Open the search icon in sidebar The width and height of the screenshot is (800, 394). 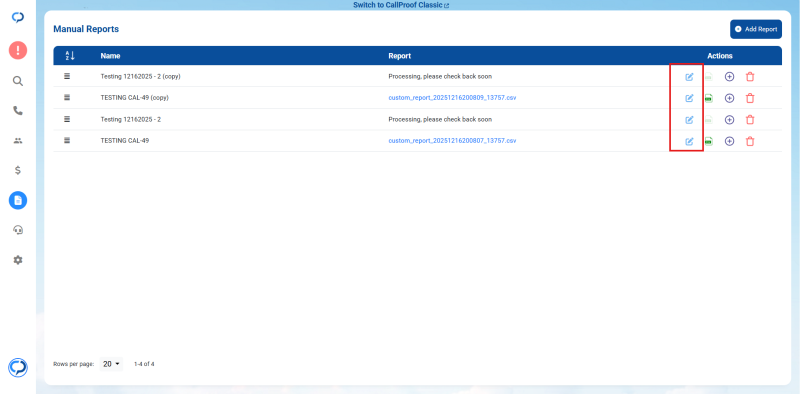pos(18,81)
